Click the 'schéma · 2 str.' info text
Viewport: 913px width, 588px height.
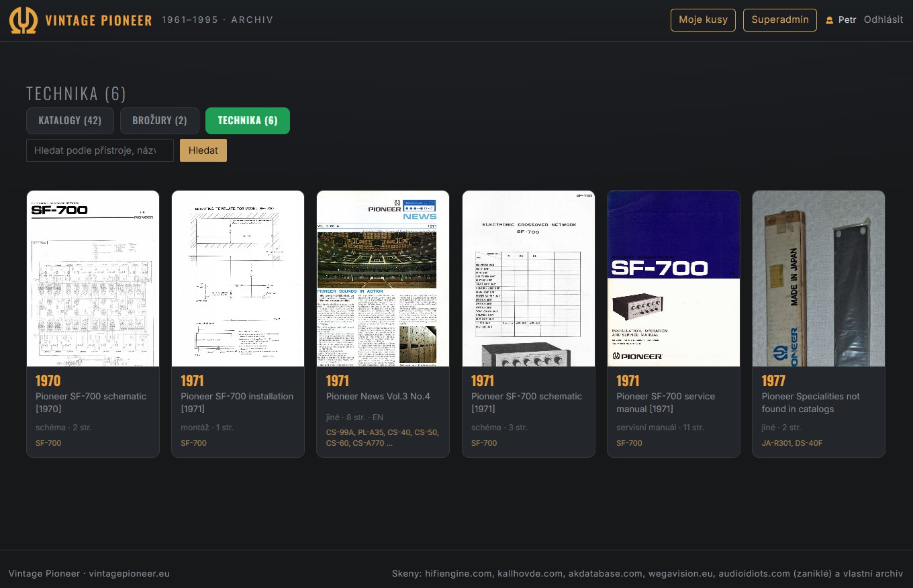(63, 428)
